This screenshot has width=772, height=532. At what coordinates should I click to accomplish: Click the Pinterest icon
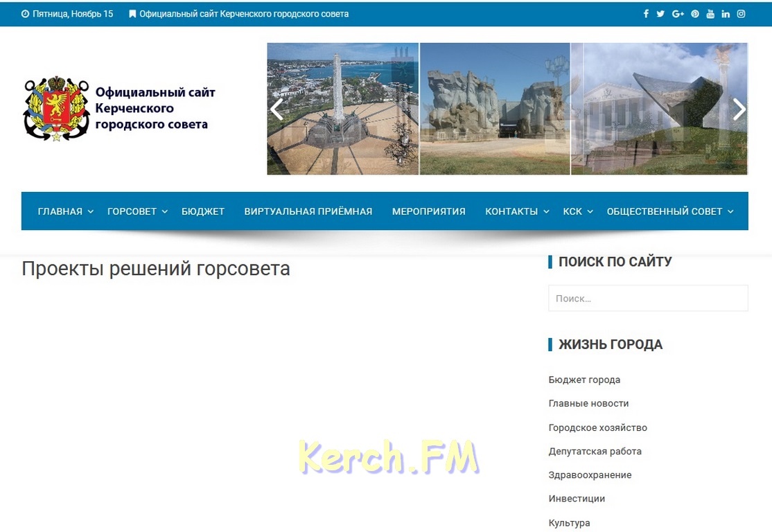(x=695, y=14)
